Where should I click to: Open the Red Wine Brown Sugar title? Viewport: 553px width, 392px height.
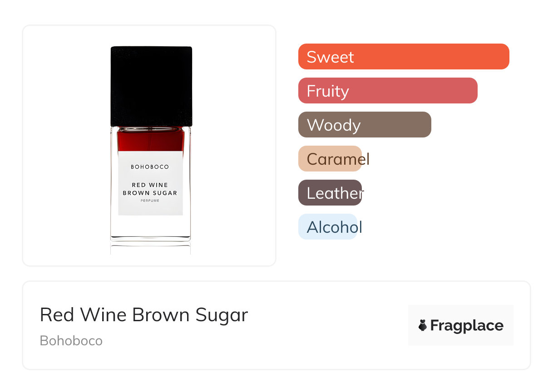pyautogui.click(x=144, y=315)
